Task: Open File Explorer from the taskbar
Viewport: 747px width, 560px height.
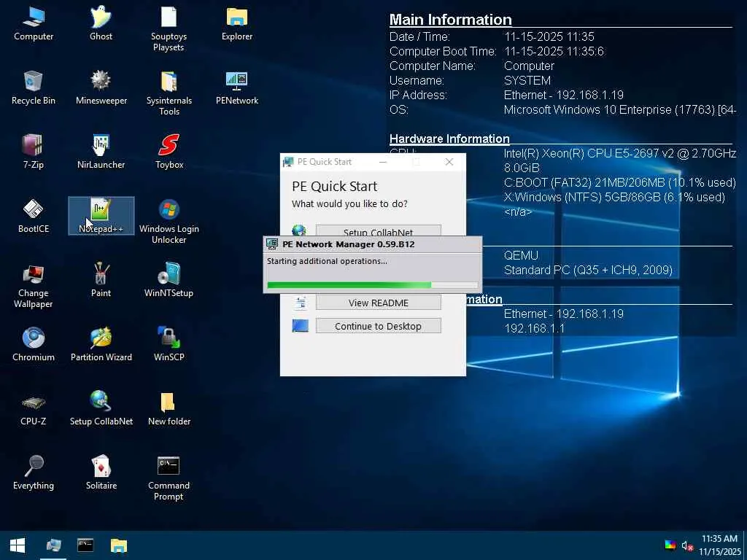Action: (x=119, y=545)
